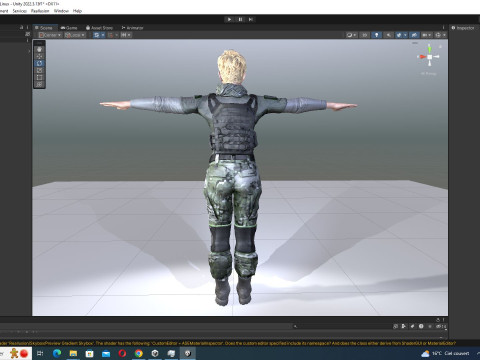480x360 pixels.
Task: Click the Play button
Action: click(229, 19)
